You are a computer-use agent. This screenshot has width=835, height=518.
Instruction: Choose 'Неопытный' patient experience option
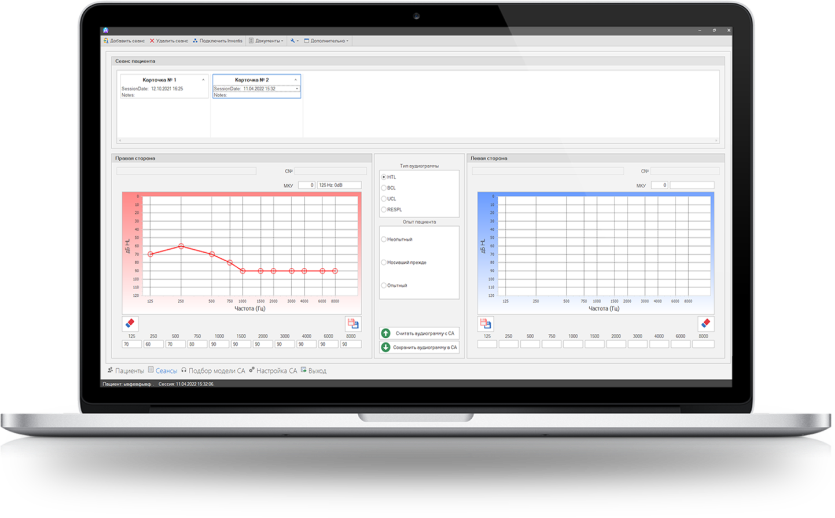[x=384, y=240]
